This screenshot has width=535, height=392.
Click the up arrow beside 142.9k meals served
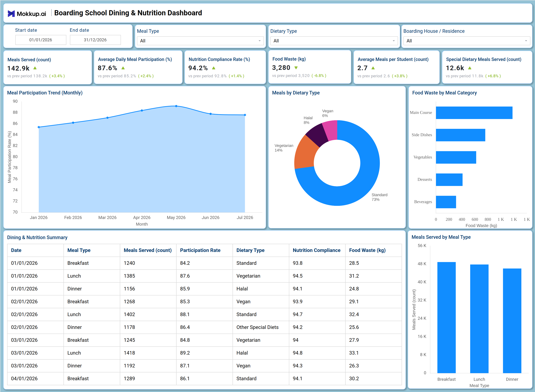(x=35, y=68)
